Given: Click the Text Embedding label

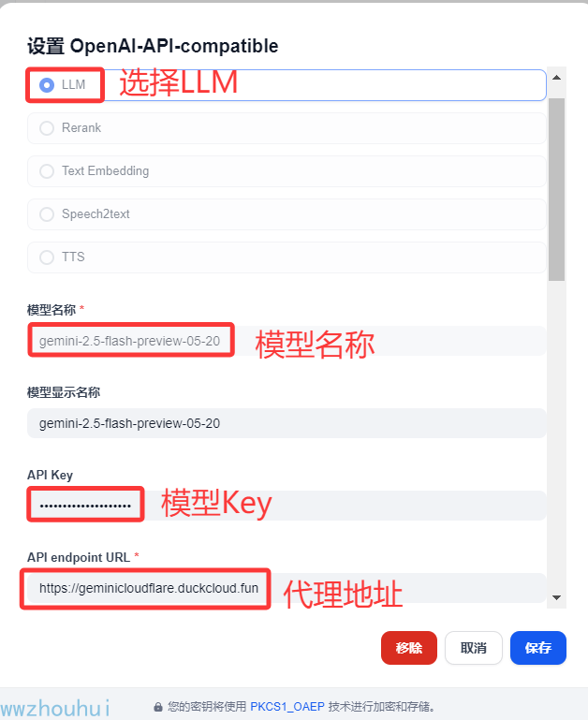Looking at the screenshot, I should [105, 170].
